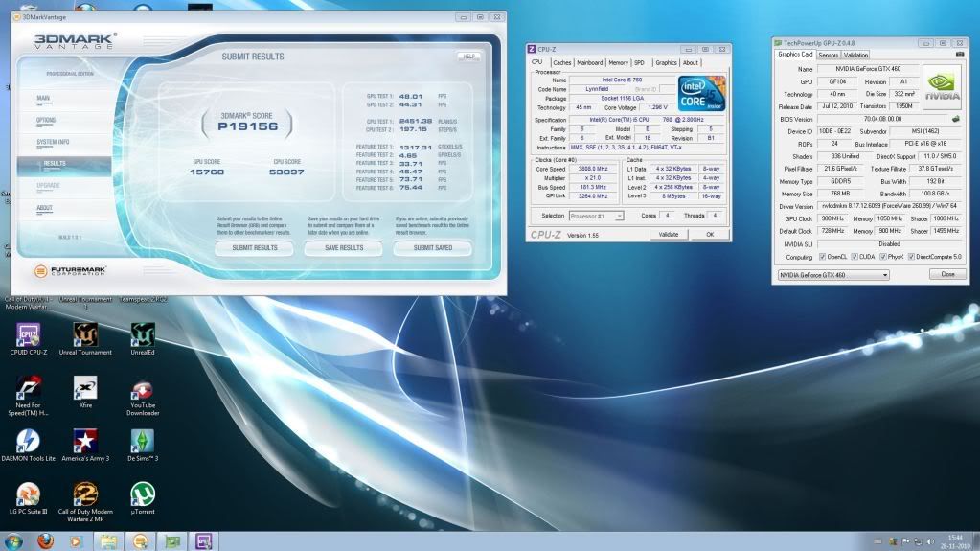Switch to the Memory tab in CPU-Z
Image resolution: width=980 pixels, height=551 pixels.
coord(618,62)
